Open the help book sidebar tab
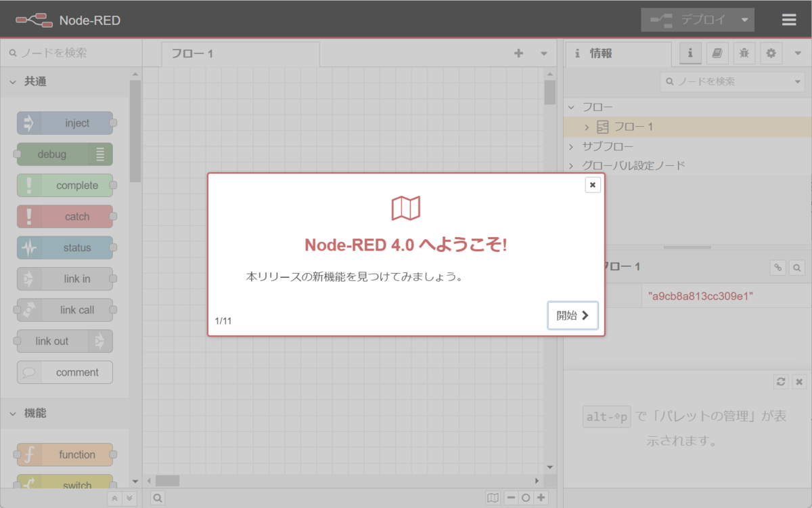The image size is (812, 508). (717, 53)
